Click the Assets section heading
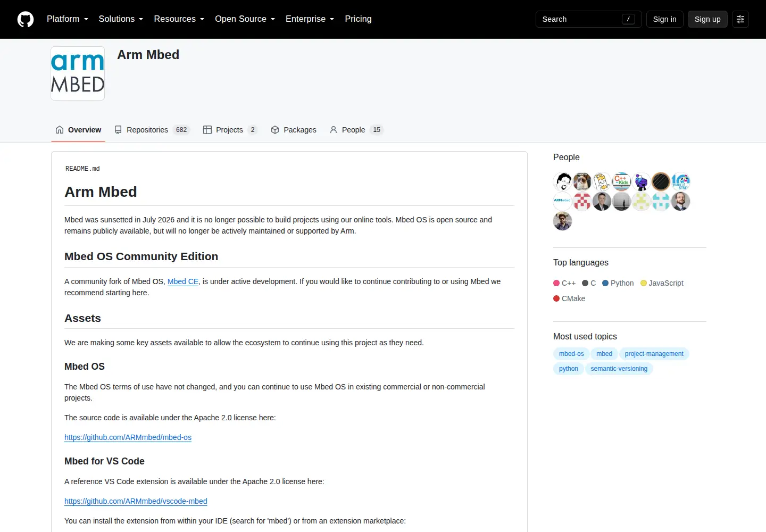 point(82,318)
